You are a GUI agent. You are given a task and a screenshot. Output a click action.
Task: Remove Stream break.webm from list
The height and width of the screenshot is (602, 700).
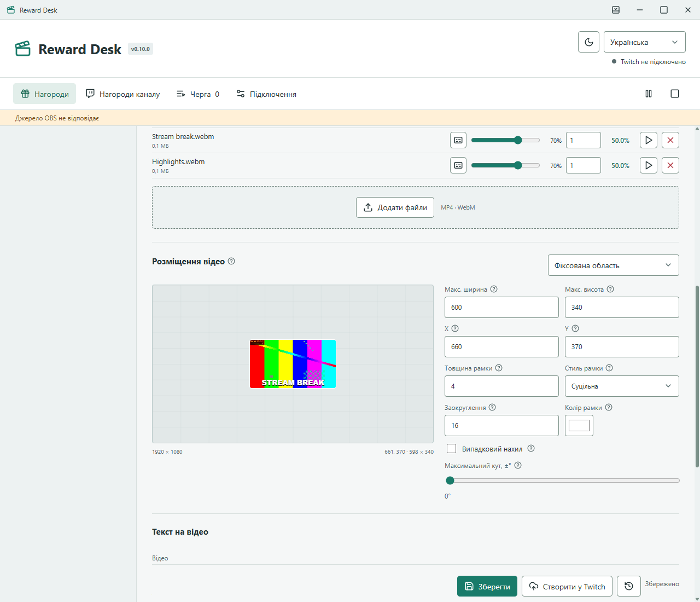(670, 140)
